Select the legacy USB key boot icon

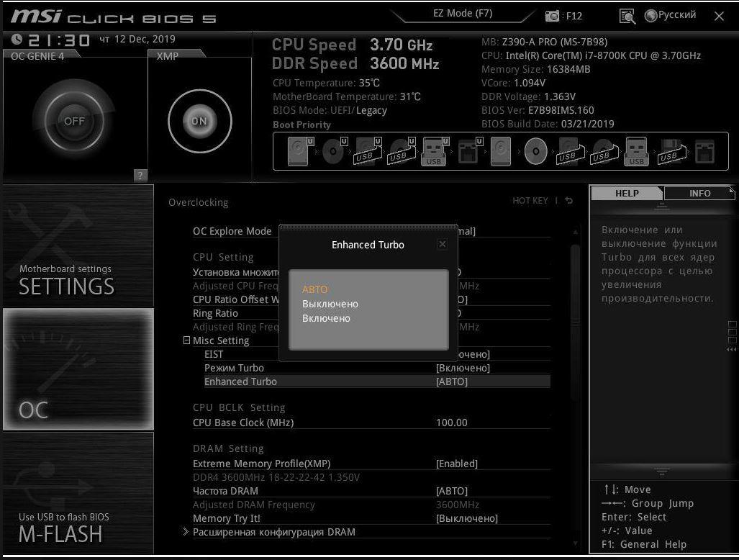[x=636, y=151]
